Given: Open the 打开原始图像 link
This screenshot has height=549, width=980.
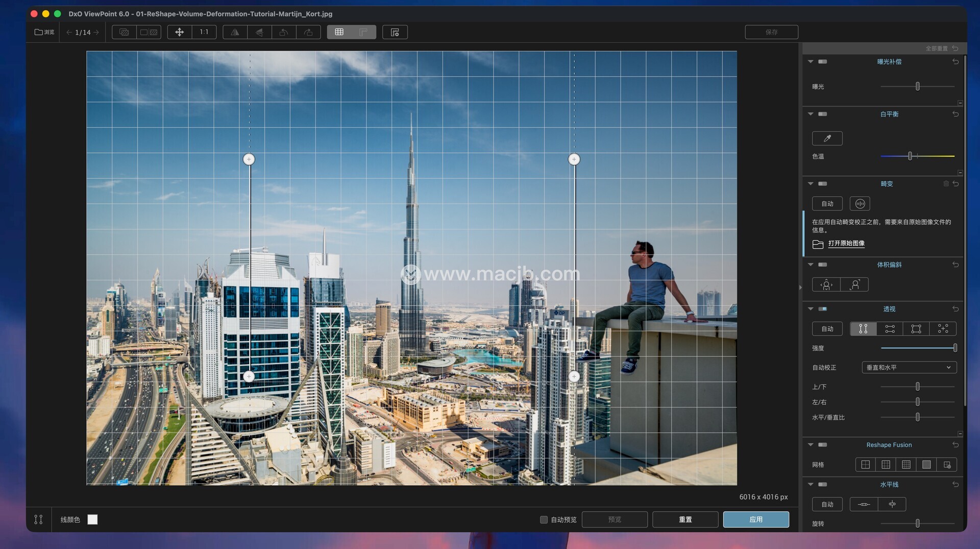Looking at the screenshot, I should tap(846, 244).
